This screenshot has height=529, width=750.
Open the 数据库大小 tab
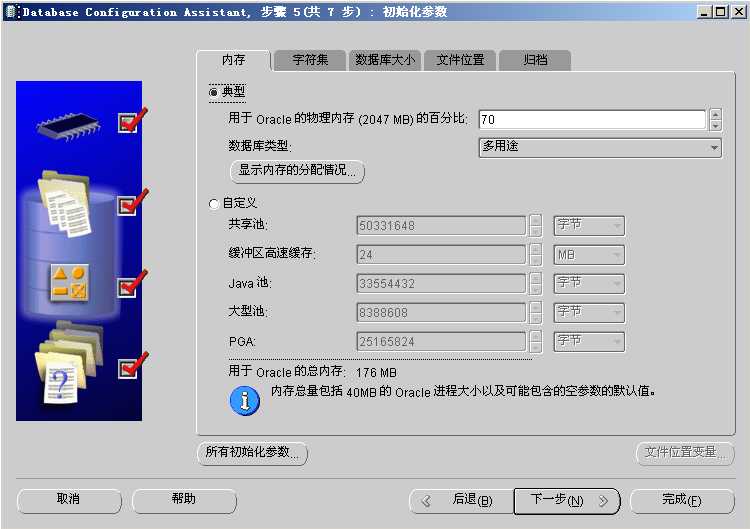pyautogui.click(x=385, y=60)
